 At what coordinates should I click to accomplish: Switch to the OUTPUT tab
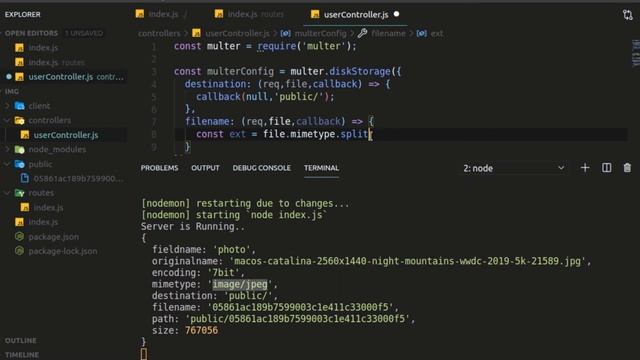tap(205, 168)
